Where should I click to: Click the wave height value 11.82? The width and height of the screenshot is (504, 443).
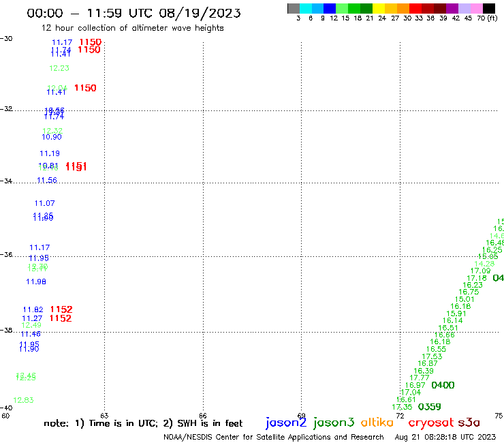click(x=33, y=310)
